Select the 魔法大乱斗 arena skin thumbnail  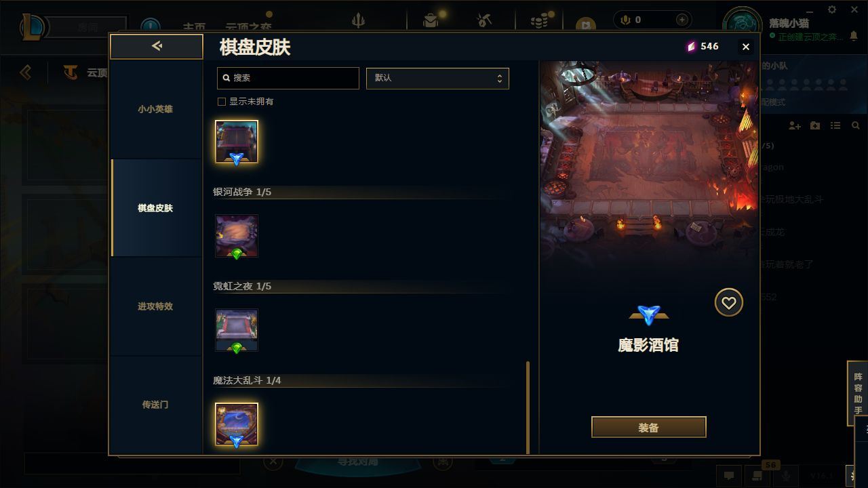(237, 424)
